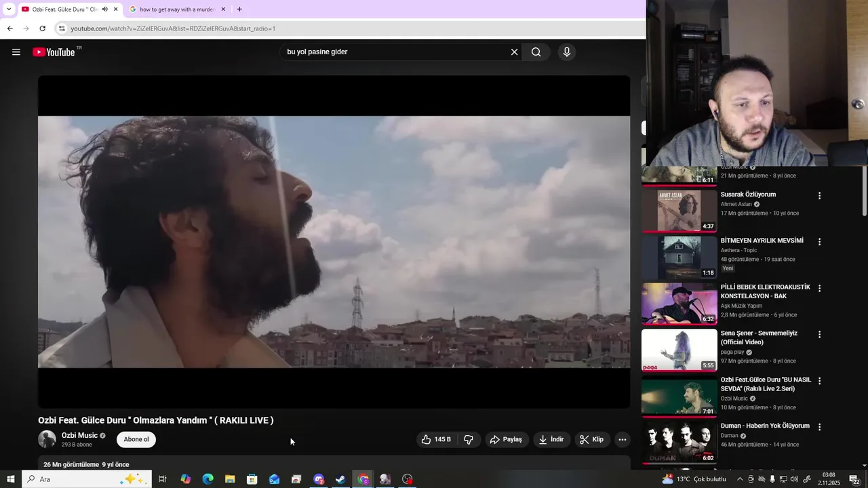Screen dimensions: 868x488
Task: Open the Windows Start menu
Action: 10,479
